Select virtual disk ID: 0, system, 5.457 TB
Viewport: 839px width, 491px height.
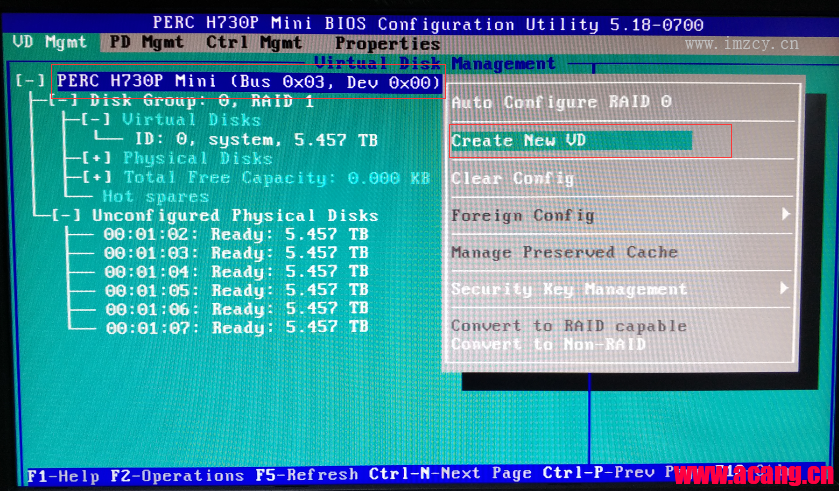click(256, 140)
